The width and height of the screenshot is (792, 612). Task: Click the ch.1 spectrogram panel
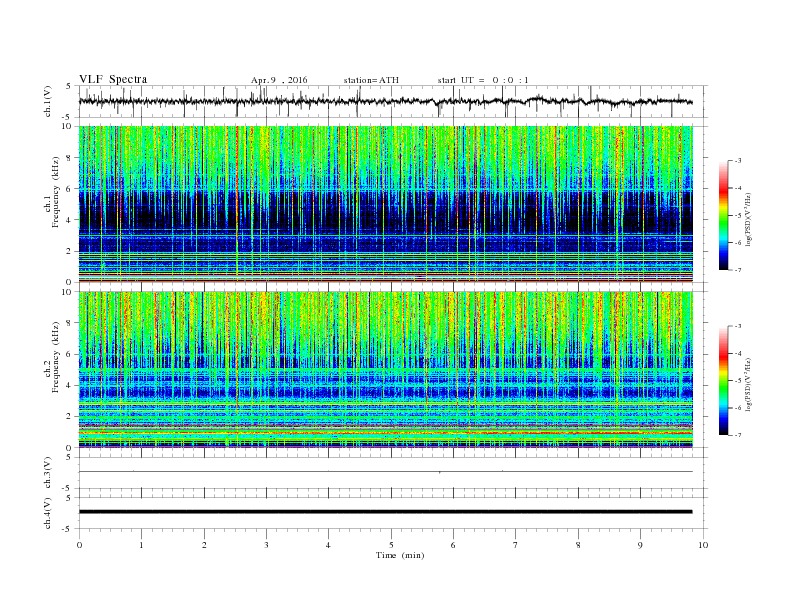(386, 204)
